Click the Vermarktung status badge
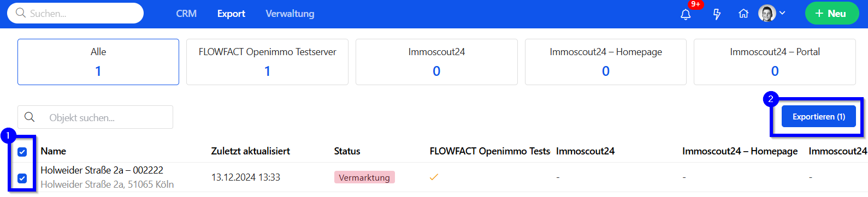The width and height of the screenshot is (868, 197). 364,177
